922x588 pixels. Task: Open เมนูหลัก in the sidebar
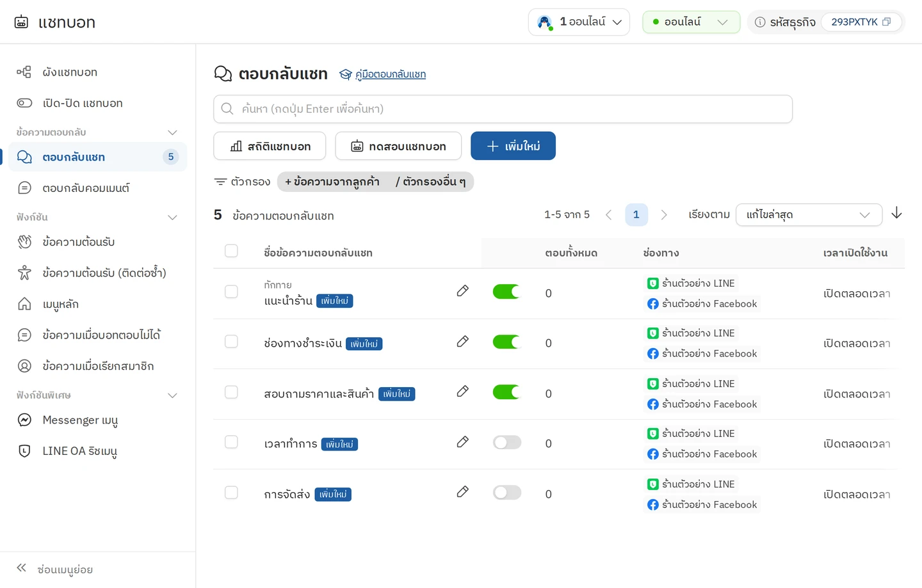[97, 304]
